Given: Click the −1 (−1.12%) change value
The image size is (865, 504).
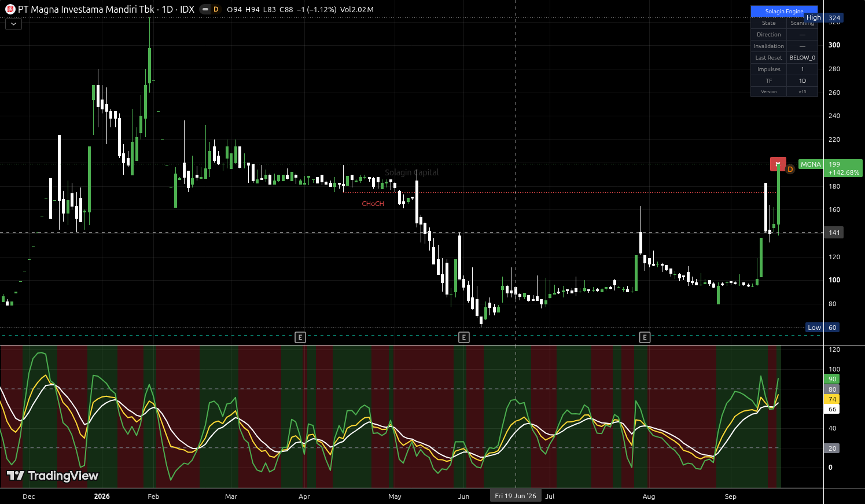Looking at the screenshot, I should pyautogui.click(x=316, y=10).
